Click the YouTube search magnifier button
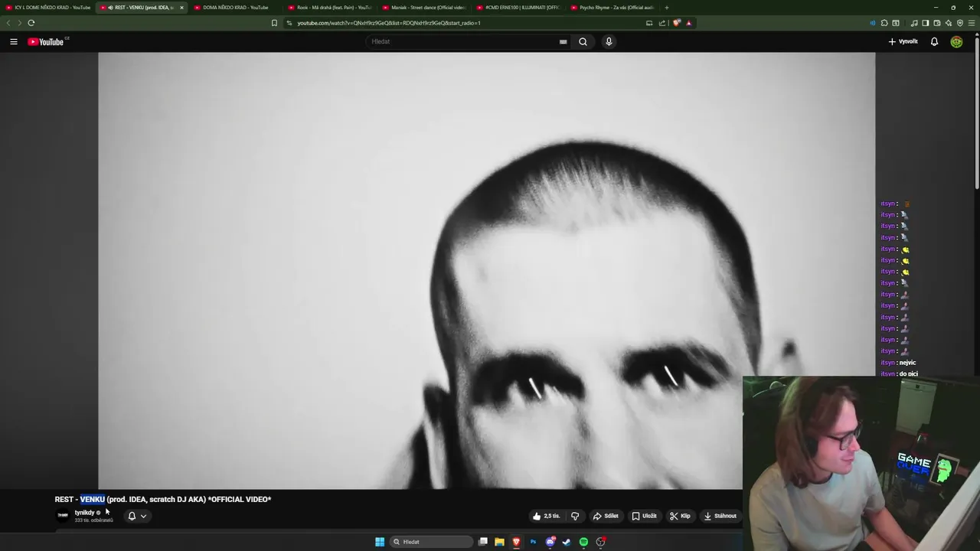The width and height of the screenshot is (980, 551). coord(583,41)
